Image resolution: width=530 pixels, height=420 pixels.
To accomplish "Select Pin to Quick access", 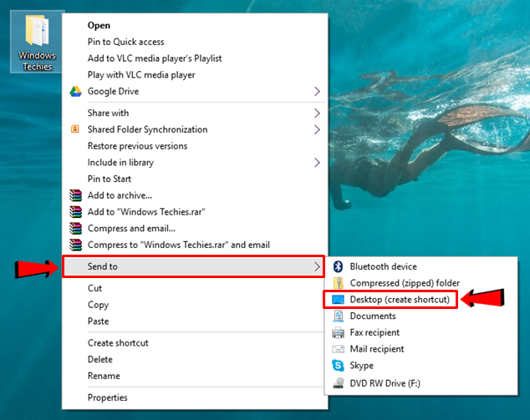I will click(125, 42).
